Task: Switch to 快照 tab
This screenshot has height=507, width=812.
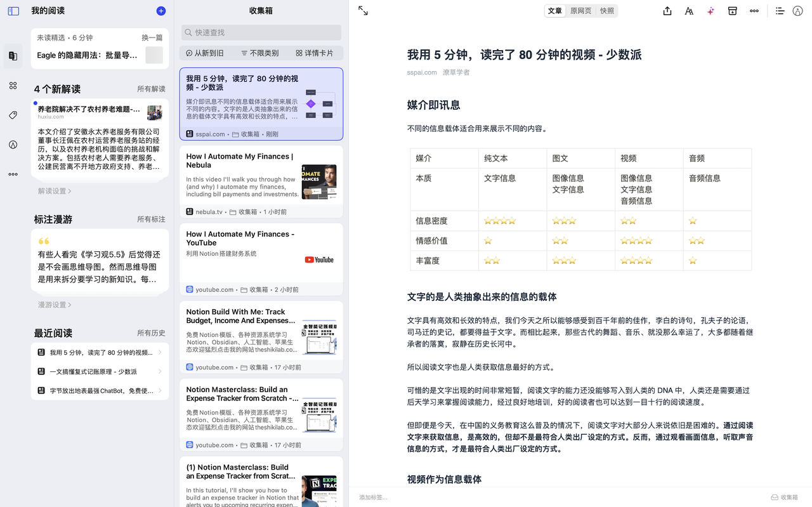Action: click(606, 11)
